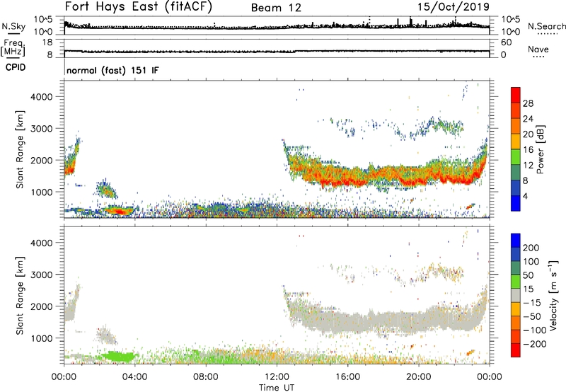Click the '12:00' time tick label
Screen dimensions: 566x392
[277, 377]
